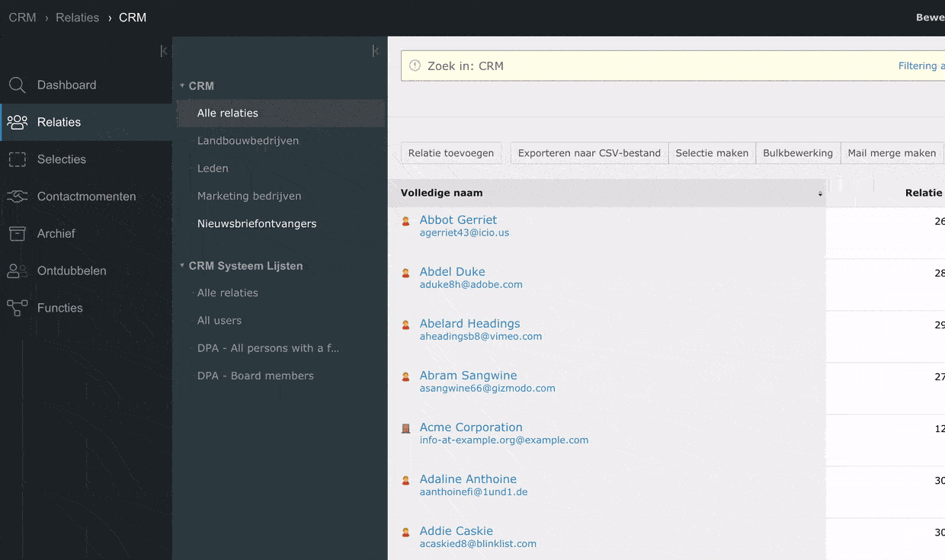945x560 pixels.
Task: Collapse the CRM lists side panel
Action: coord(376,51)
